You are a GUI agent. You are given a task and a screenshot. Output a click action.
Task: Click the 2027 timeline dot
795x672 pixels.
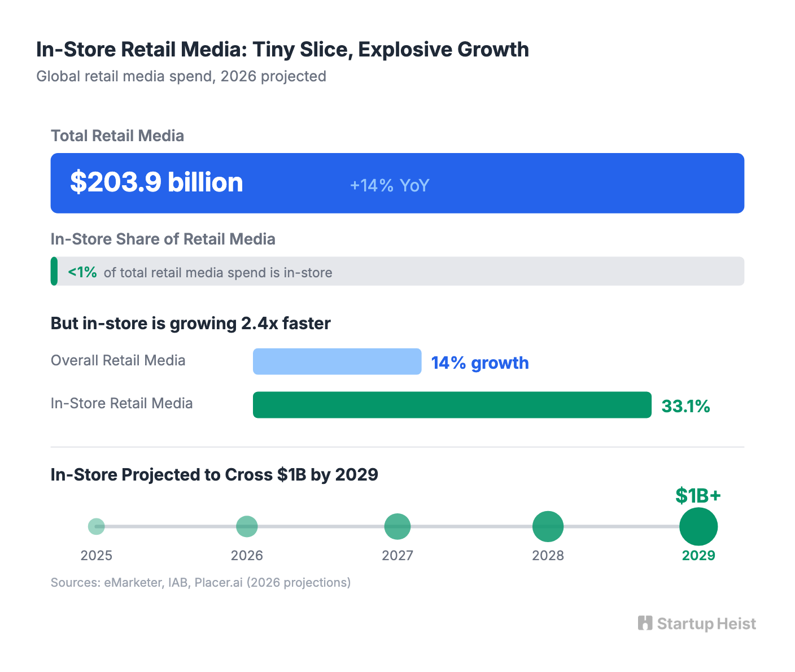pos(397,526)
